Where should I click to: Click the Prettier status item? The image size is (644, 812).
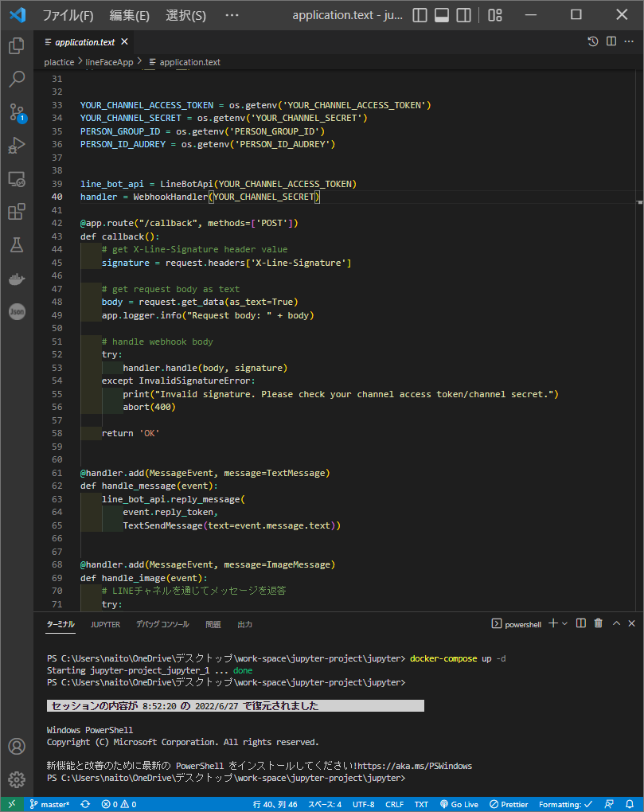(509, 804)
